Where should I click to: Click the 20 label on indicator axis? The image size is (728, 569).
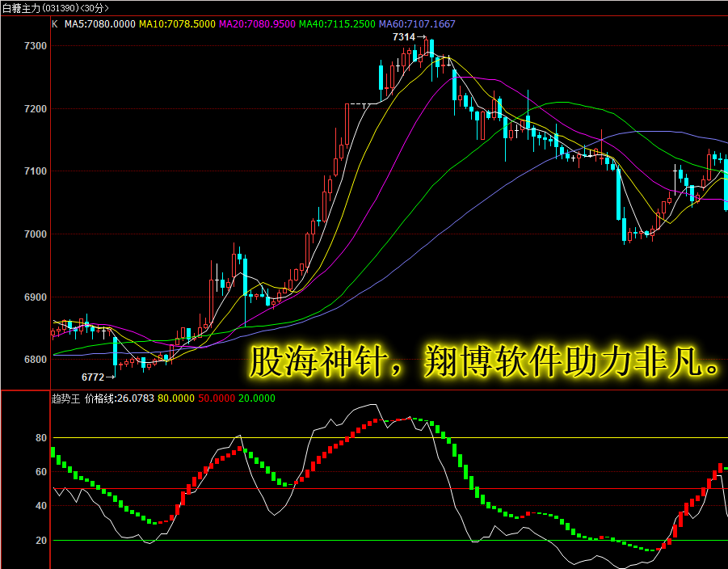(x=41, y=541)
